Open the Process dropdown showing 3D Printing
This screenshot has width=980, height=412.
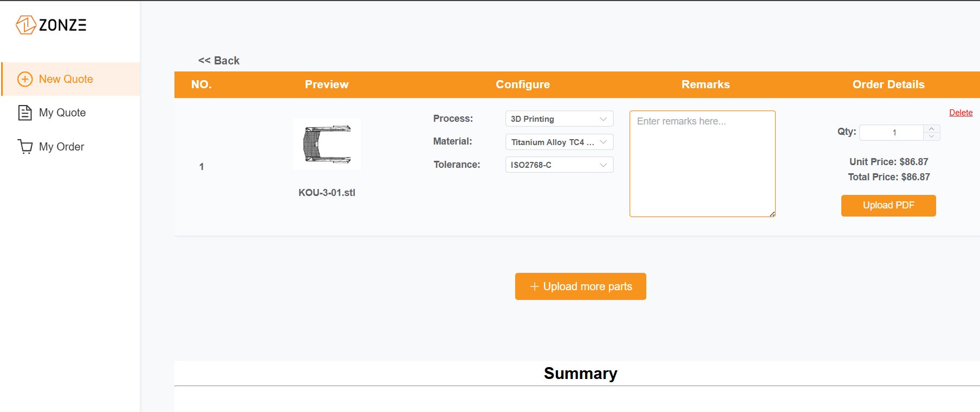pyautogui.click(x=559, y=119)
